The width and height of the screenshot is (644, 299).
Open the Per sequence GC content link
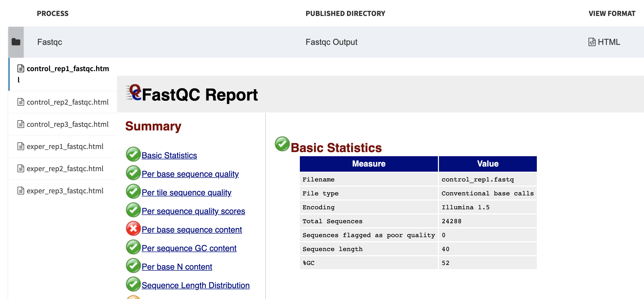pyautogui.click(x=189, y=248)
